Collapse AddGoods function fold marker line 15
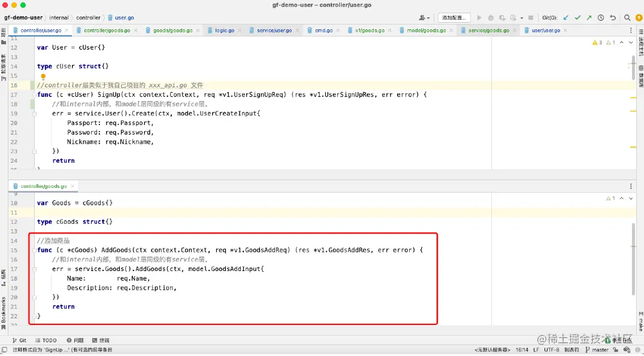This screenshot has height=356, width=644. click(x=35, y=250)
